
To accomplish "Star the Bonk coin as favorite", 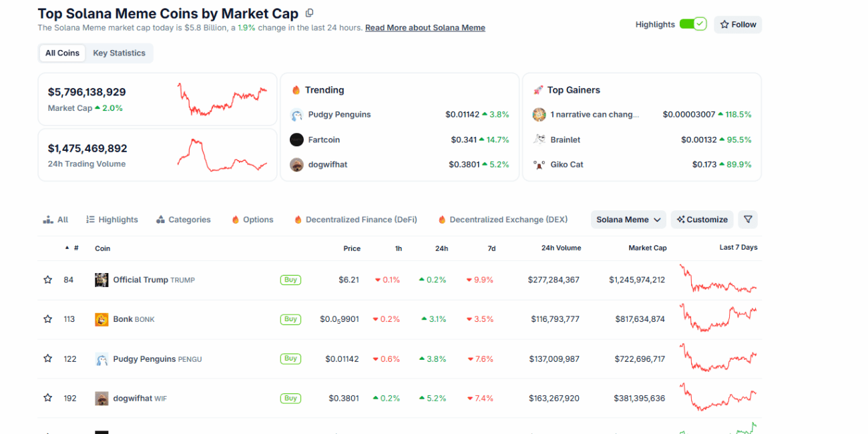I will point(48,319).
